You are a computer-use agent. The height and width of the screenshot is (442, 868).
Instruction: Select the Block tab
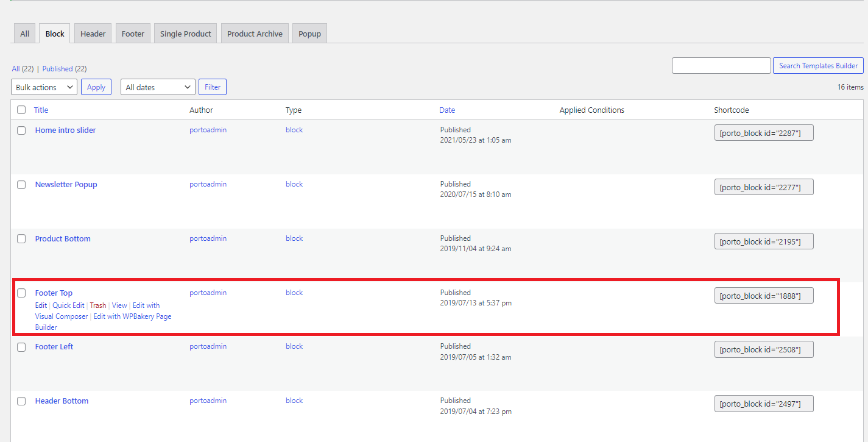[x=55, y=34]
